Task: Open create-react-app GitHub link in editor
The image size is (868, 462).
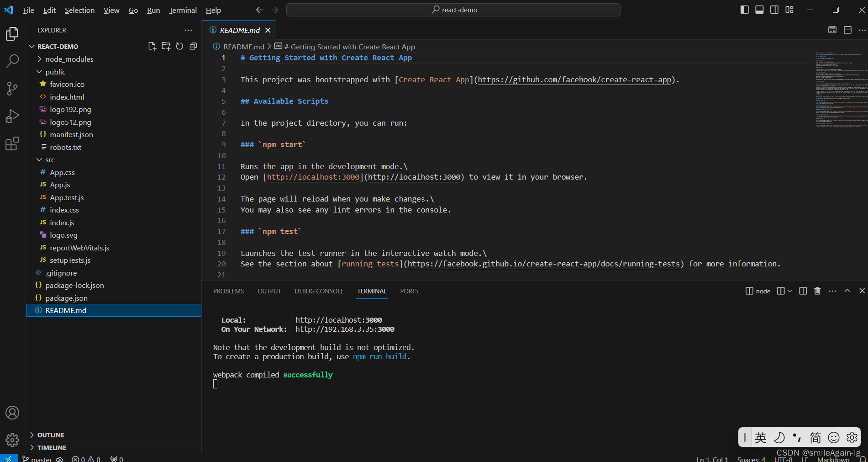Action: (x=575, y=80)
